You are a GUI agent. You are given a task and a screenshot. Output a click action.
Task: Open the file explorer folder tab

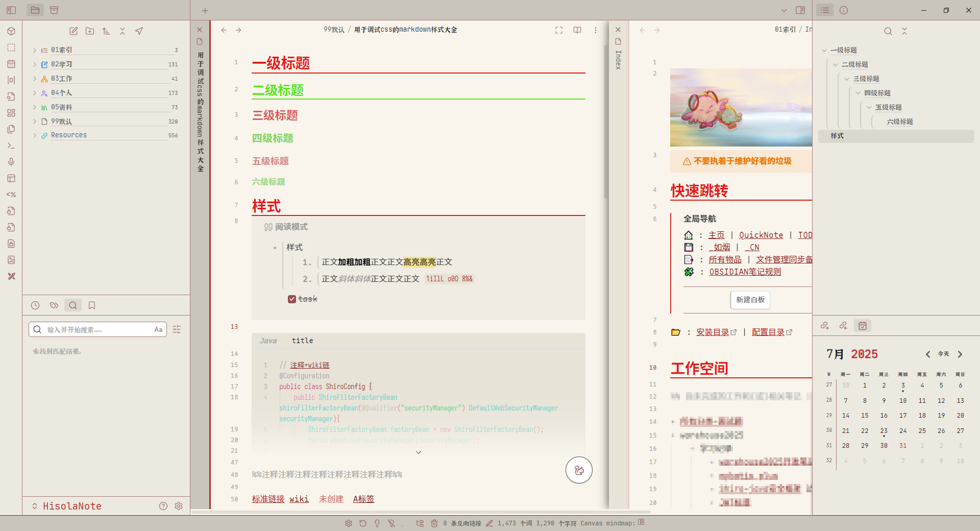(35, 10)
